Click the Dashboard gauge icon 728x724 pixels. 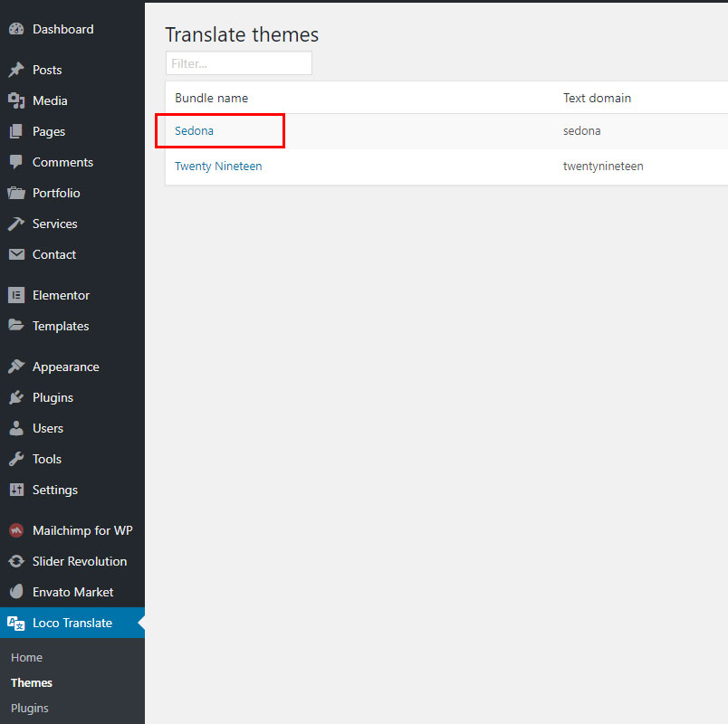(16, 29)
